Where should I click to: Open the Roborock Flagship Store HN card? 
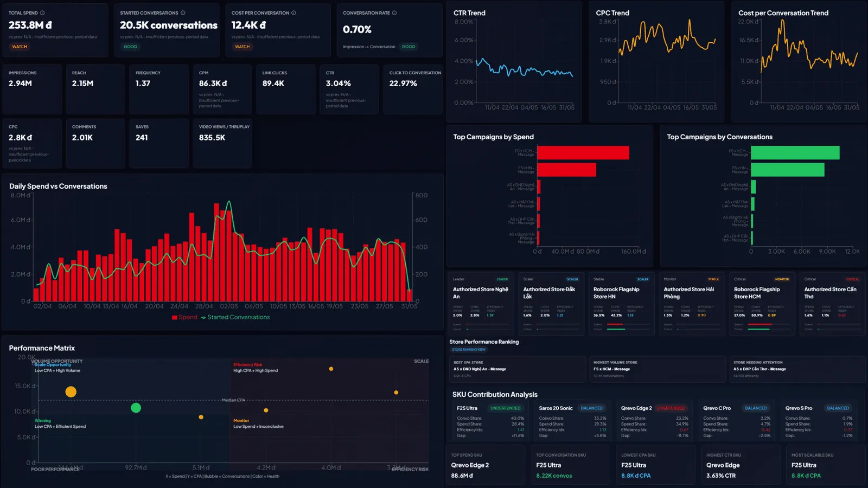(621, 304)
